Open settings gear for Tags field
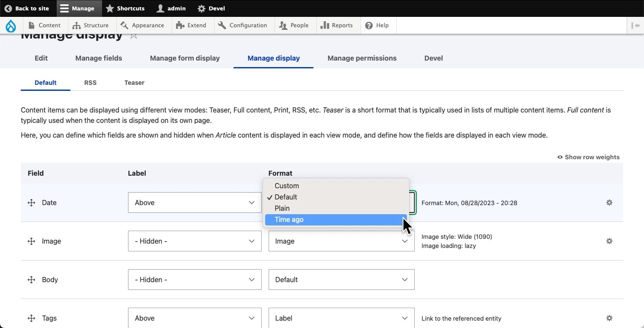Image resolution: width=644 pixels, height=328 pixels. click(609, 318)
